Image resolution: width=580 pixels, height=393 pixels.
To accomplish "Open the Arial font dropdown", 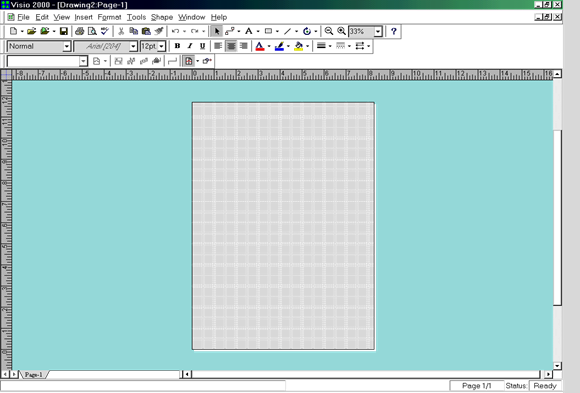I will pyautogui.click(x=134, y=46).
